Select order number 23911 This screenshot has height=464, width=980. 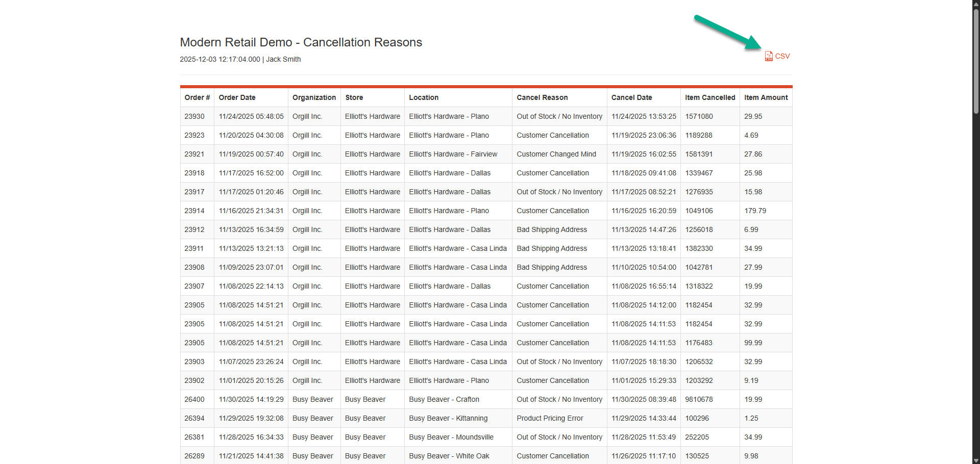[x=194, y=248]
